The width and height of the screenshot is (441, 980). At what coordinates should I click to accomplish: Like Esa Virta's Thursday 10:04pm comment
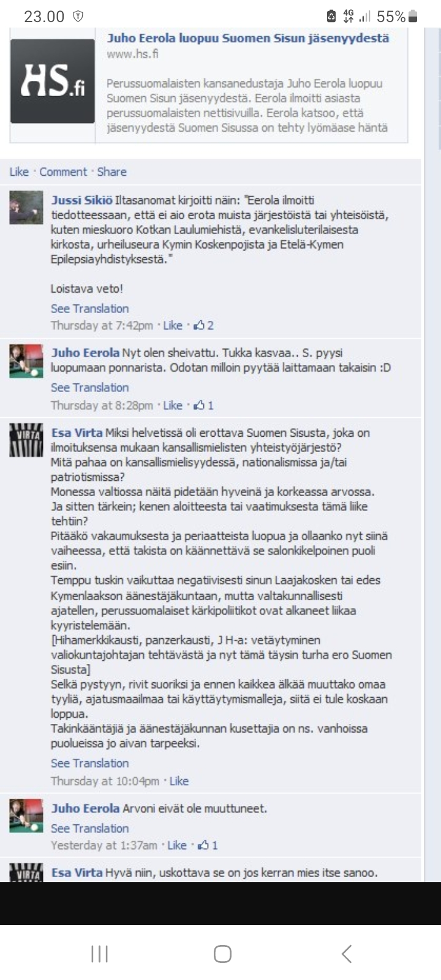pyautogui.click(x=179, y=782)
